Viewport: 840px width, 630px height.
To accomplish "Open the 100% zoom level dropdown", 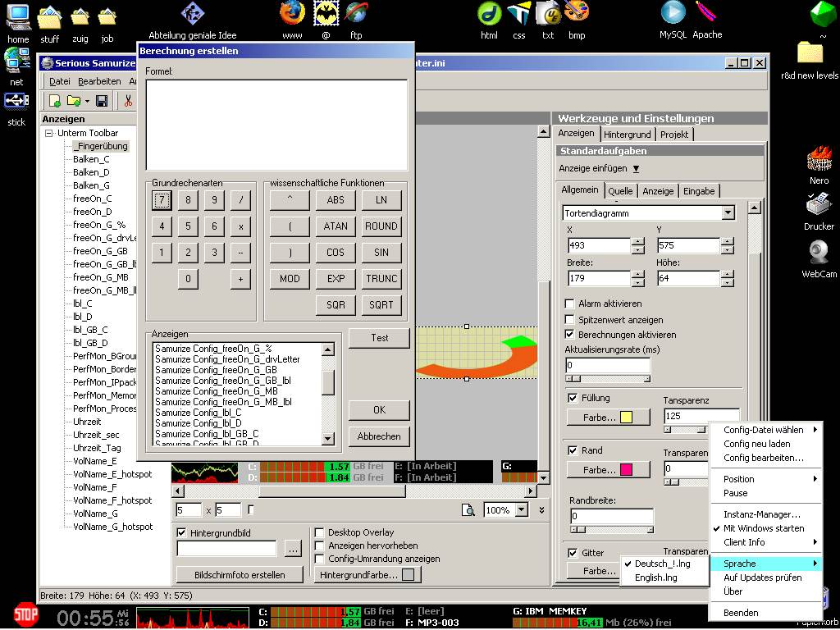I will point(521,510).
